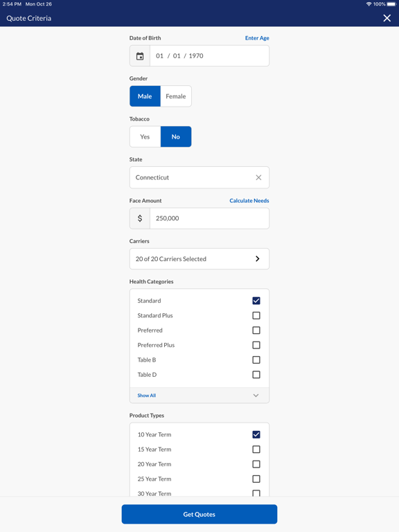Check the 25 Year Term product

tap(256, 479)
